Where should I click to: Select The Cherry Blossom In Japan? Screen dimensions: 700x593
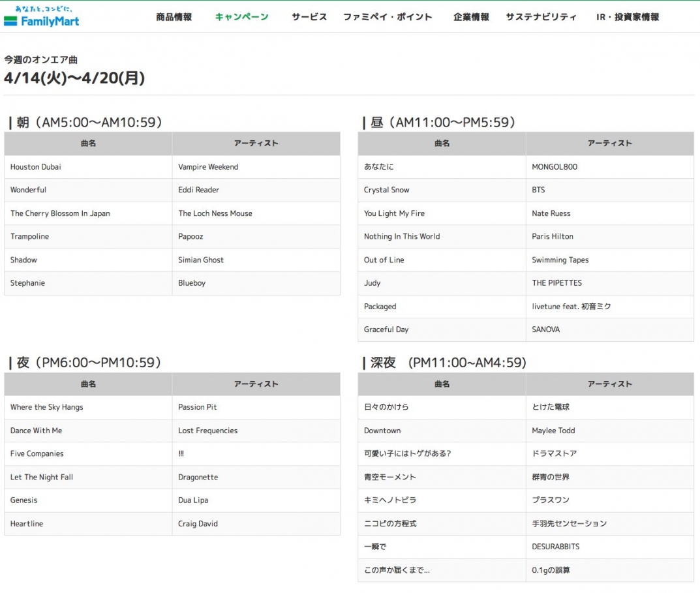(x=60, y=213)
